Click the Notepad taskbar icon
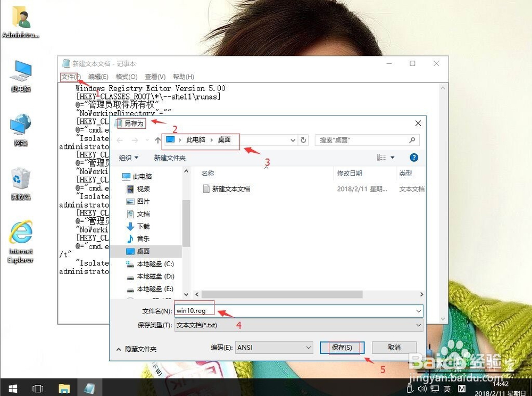Screen dimensions: 532x396 click(x=89, y=388)
